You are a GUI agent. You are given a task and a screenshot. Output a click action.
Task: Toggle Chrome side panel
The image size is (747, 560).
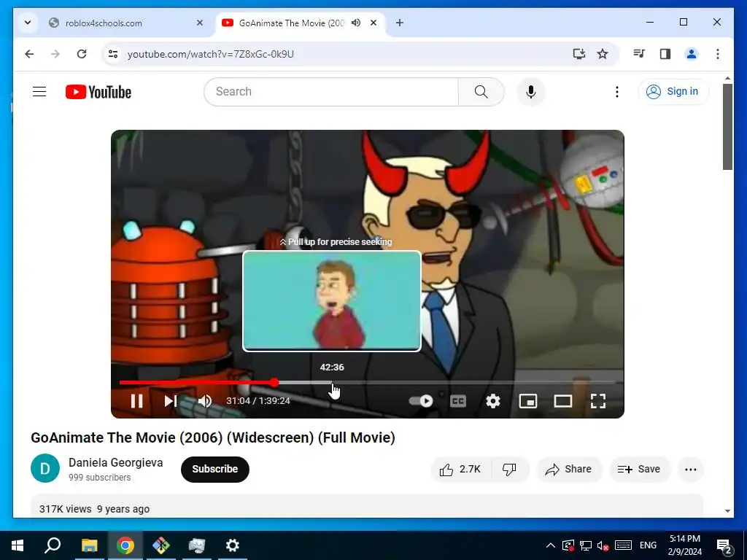click(665, 54)
